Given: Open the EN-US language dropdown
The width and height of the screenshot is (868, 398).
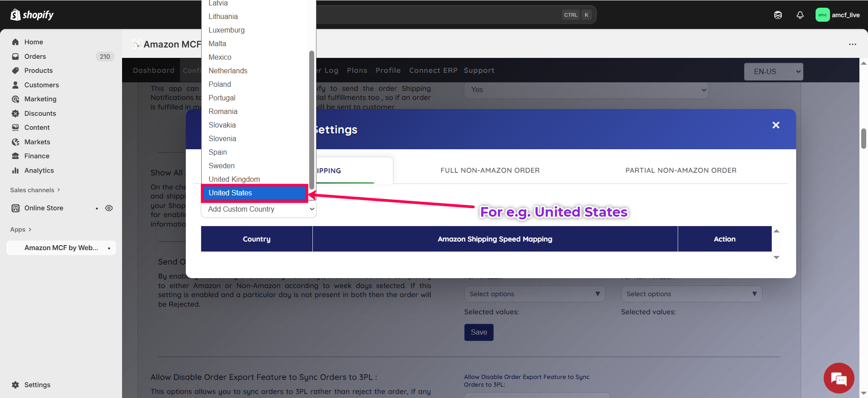Looking at the screenshot, I should pos(773,71).
